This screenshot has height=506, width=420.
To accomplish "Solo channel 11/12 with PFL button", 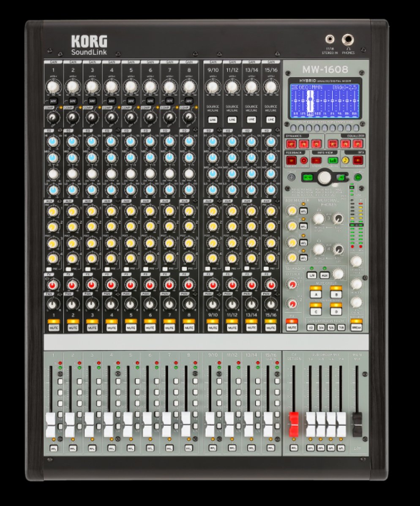I will (232, 448).
